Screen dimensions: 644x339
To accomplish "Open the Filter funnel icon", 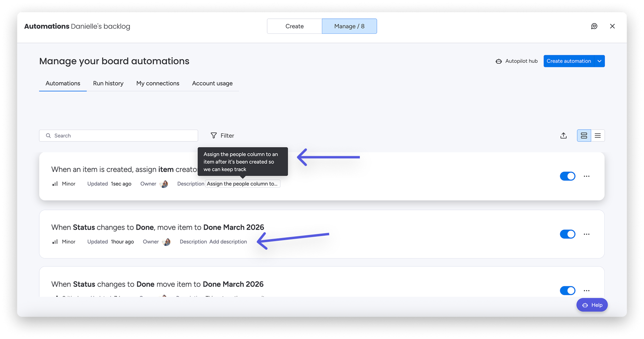I will tap(214, 136).
